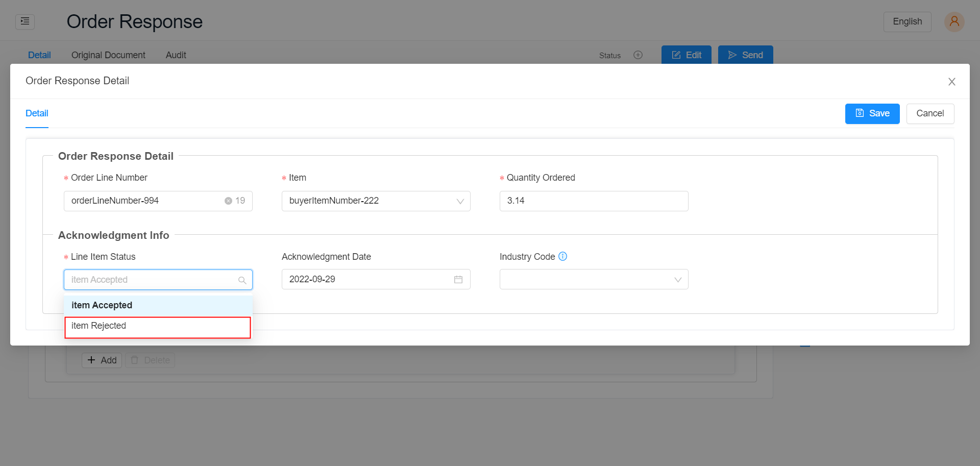Click the plus icon next to Status

[638, 55]
